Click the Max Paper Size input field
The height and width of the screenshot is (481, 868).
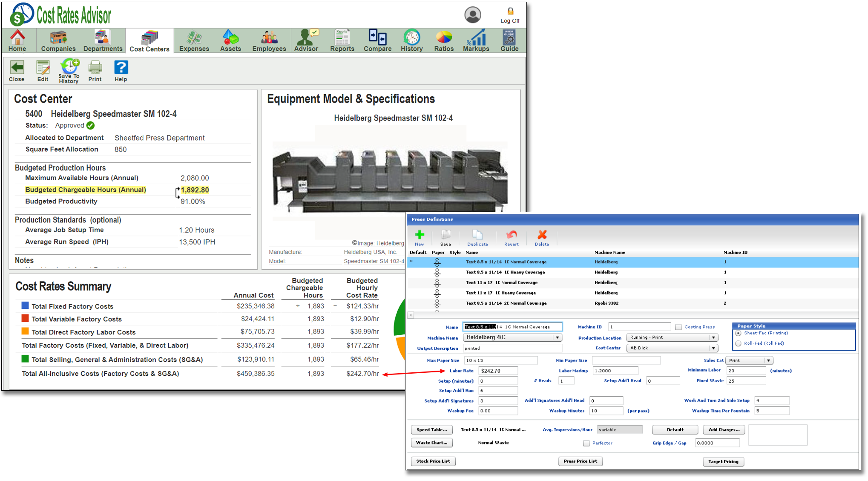[501, 360]
